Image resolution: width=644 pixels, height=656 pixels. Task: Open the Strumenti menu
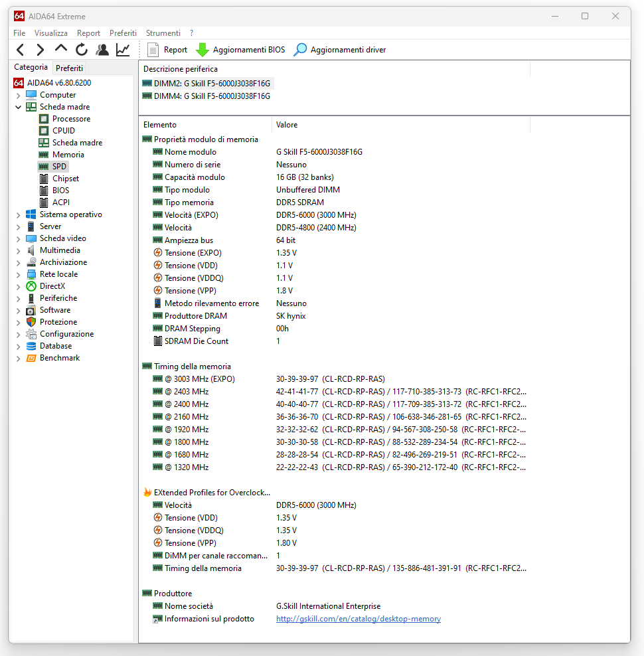(x=163, y=33)
